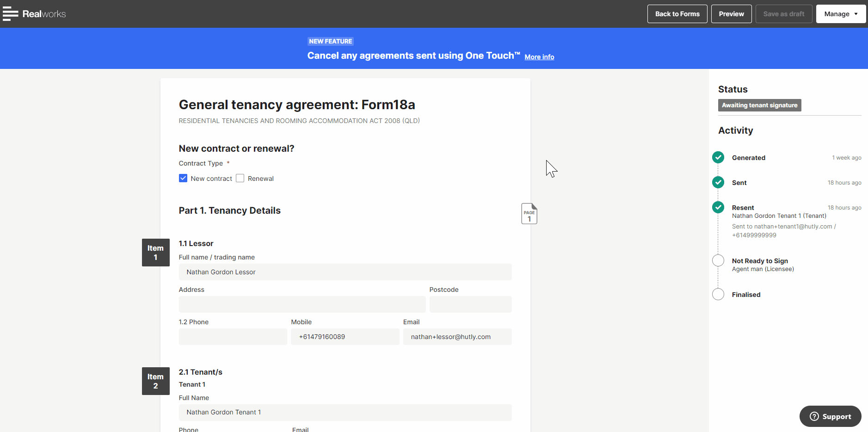Click the Lessor Email field
The height and width of the screenshot is (432, 868).
(457, 337)
